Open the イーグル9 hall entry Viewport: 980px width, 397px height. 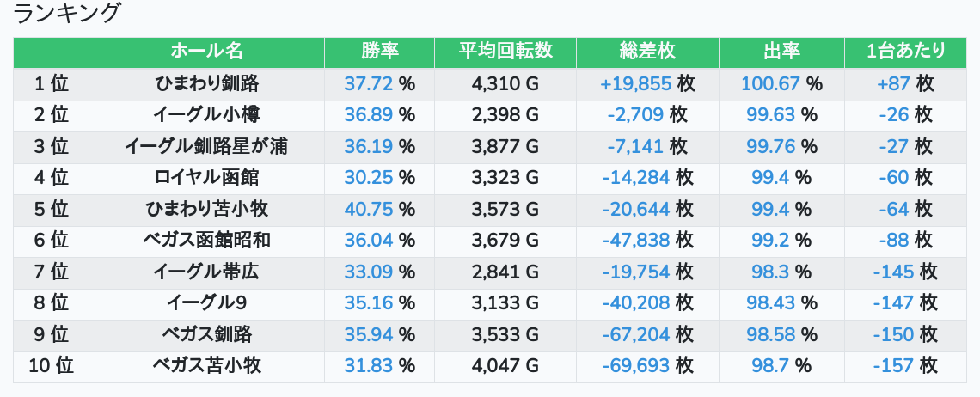point(206,303)
